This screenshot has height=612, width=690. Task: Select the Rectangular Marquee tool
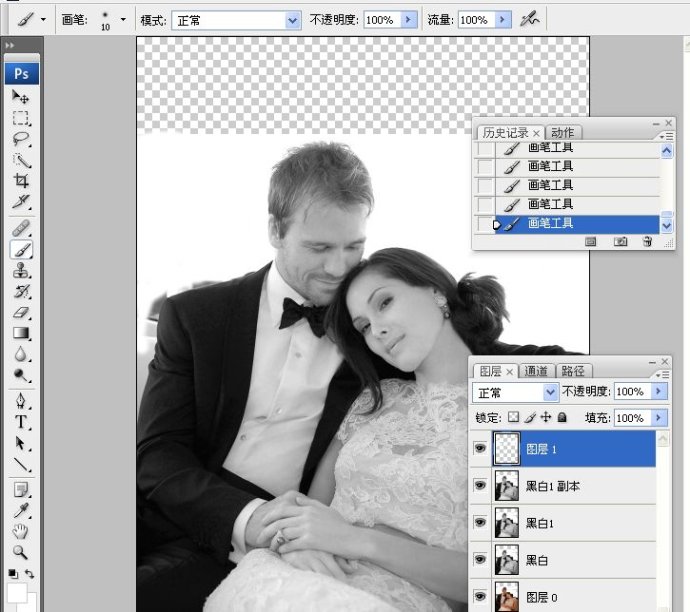click(20, 118)
